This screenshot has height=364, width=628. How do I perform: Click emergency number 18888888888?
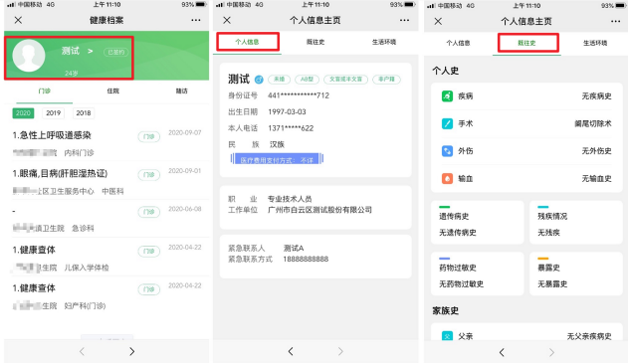click(x=306, y=260)
